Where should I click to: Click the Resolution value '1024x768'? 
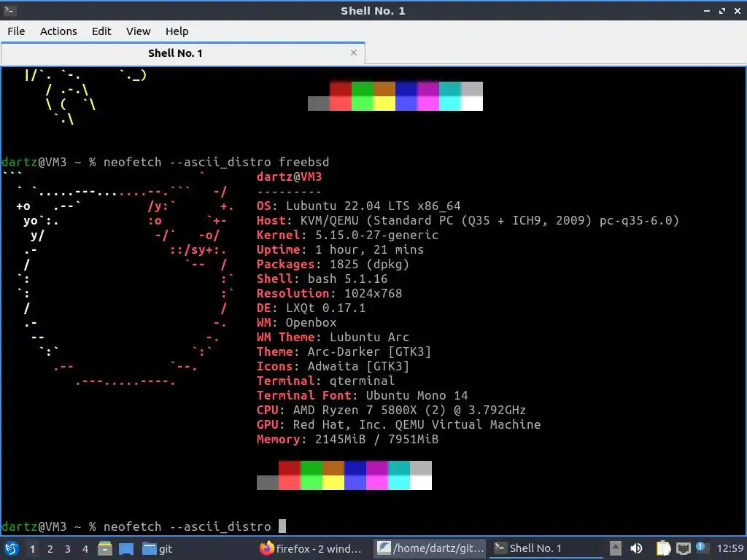(x=373, y=293)
